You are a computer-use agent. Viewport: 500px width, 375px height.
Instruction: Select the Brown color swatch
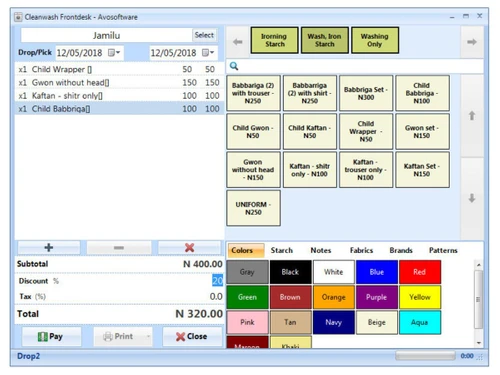290,297
